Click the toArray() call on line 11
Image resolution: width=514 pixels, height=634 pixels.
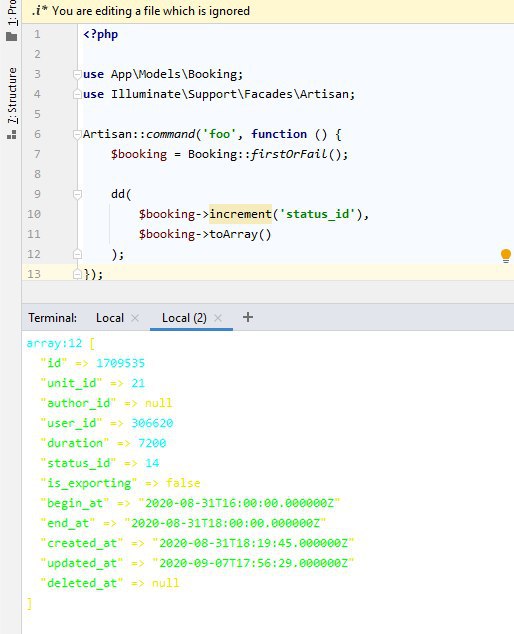pos(240,234)
